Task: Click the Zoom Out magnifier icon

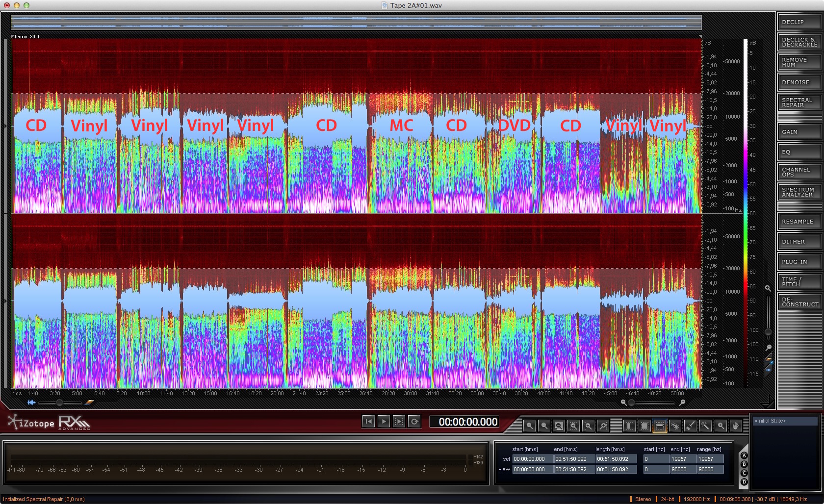Action: pyautogui.click(x=543, y=426)
